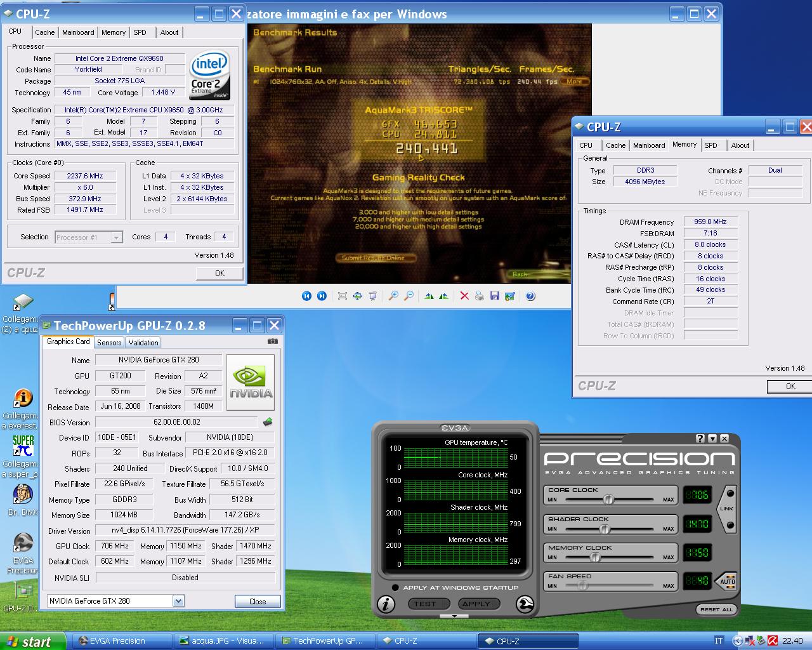The width and height of the screenshot is (812, 650).
Task: Click Close button in GPU-Z
Action: point(258,601)
